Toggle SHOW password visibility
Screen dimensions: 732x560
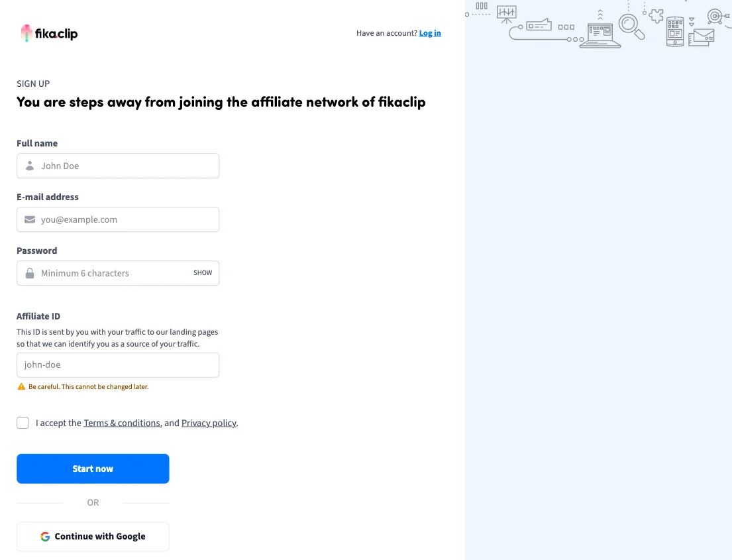click(x=203, y=273)
